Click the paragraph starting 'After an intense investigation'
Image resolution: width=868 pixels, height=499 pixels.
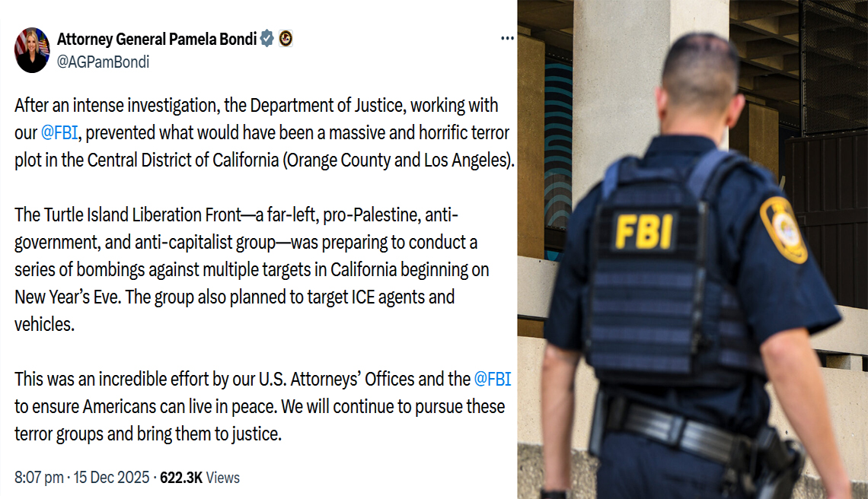(x=259, y=133)
